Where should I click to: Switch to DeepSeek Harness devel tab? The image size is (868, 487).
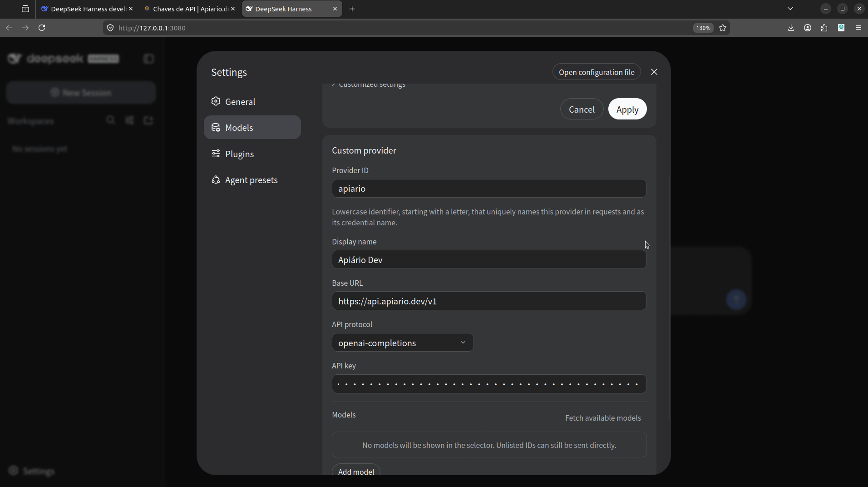click(x=86, y=9)
